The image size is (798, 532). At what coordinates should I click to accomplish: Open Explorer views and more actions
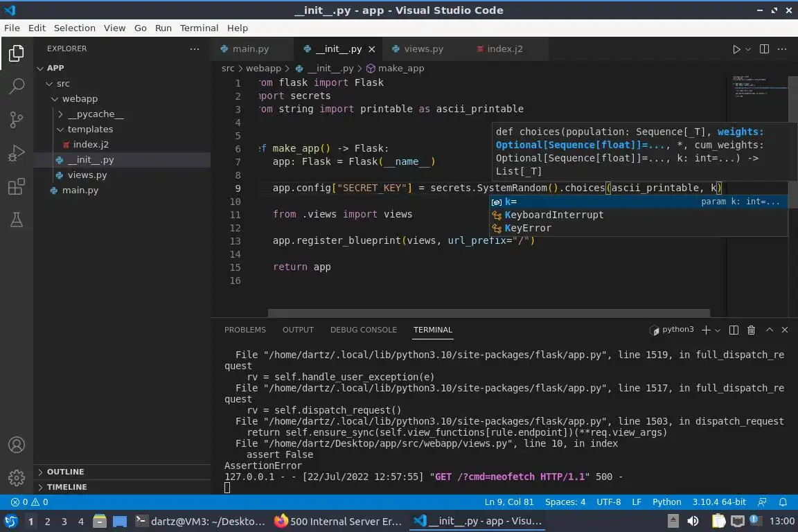[195, 49]
